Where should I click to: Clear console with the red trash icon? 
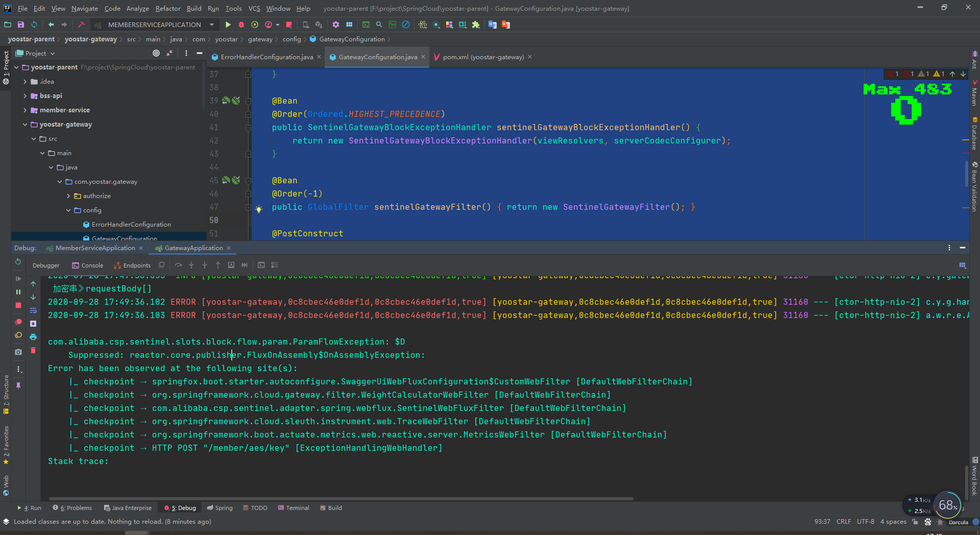click(33, 350)
